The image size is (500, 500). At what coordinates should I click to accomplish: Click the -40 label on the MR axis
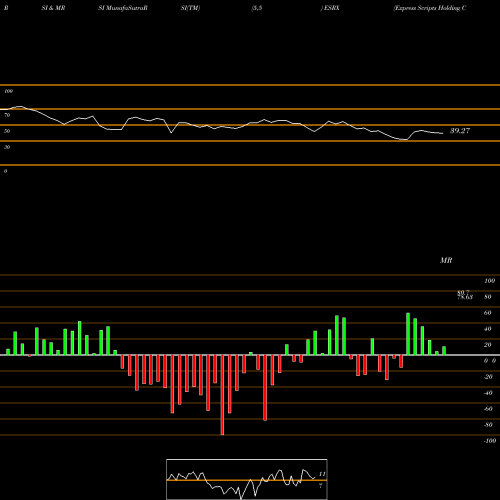pos(488,393)
